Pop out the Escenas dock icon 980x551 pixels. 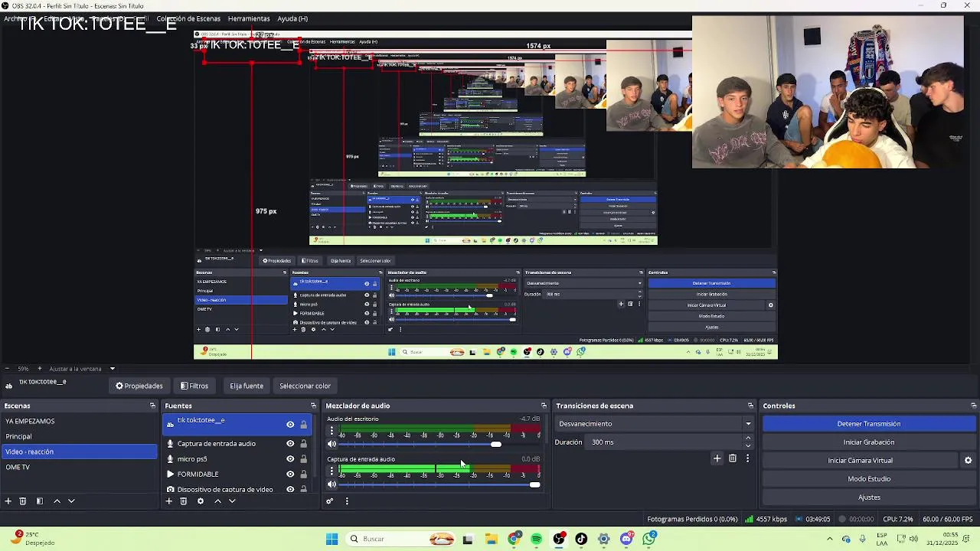152,406
